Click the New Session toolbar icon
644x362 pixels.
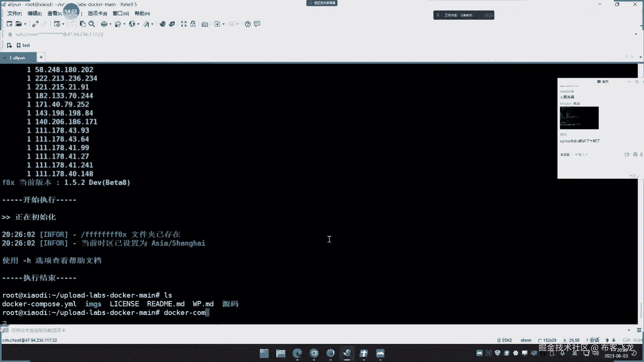tap(9, 24)
